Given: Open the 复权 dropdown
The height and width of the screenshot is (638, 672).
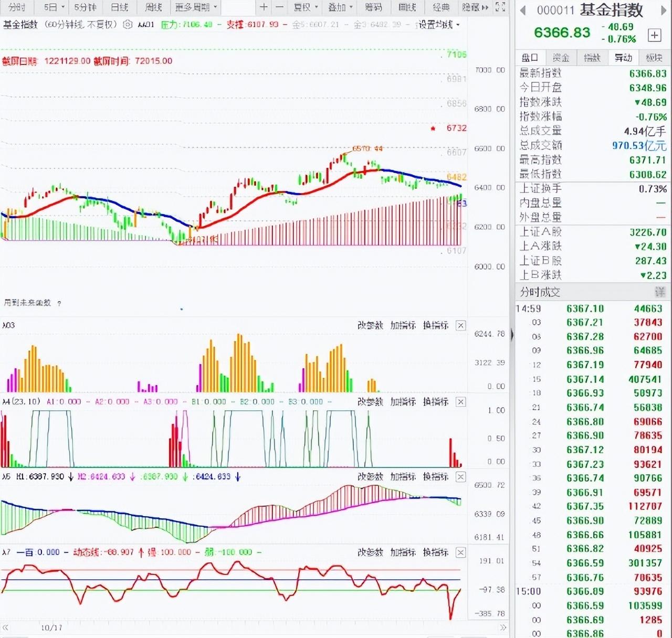Looking at the screenshot, I should (x=306, y=7).
